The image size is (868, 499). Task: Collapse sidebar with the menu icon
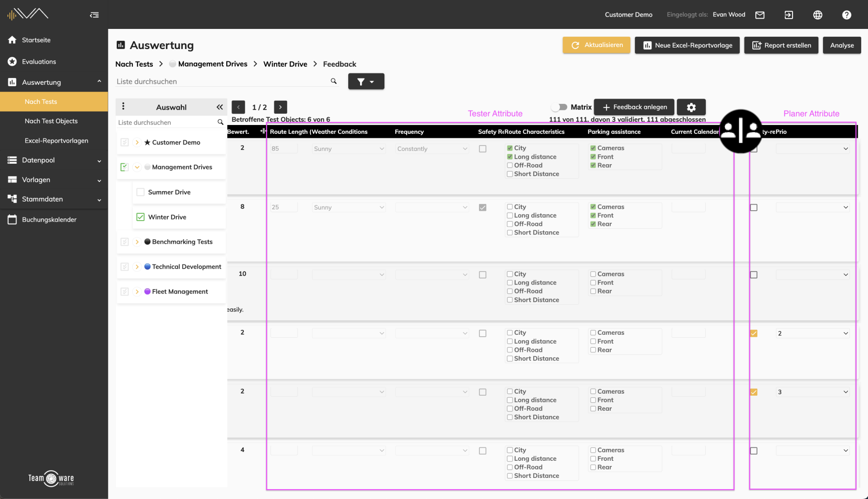94,15
